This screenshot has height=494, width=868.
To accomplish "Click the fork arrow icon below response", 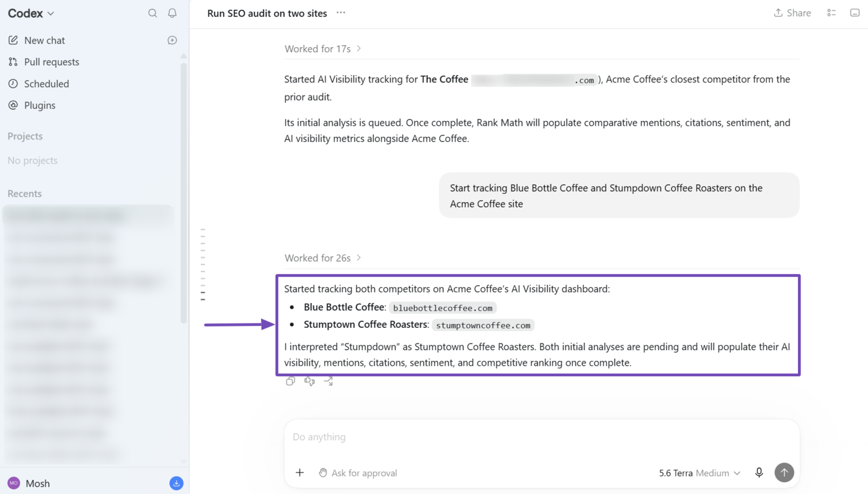I will click(x=329, y=381).
